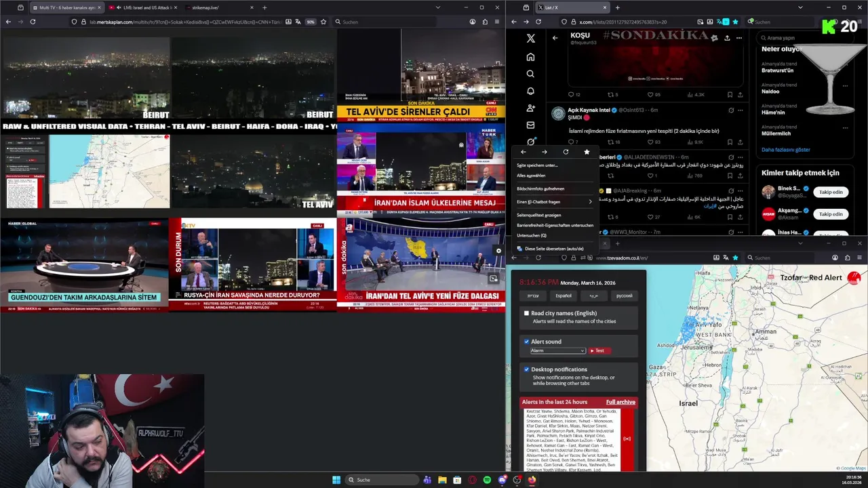Open X follow-people icon in sidebar
Viewport: 868px width, 488px height.
(x=530, y=108)
